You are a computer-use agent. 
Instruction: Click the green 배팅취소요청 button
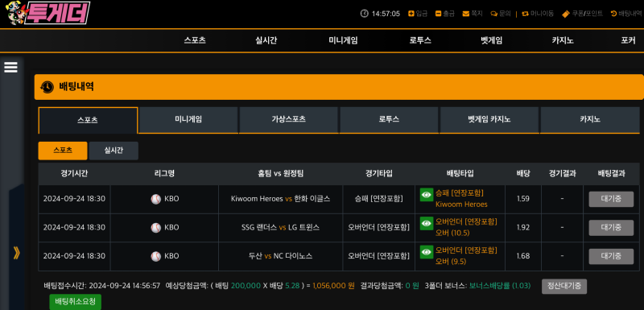coord(75,302)
